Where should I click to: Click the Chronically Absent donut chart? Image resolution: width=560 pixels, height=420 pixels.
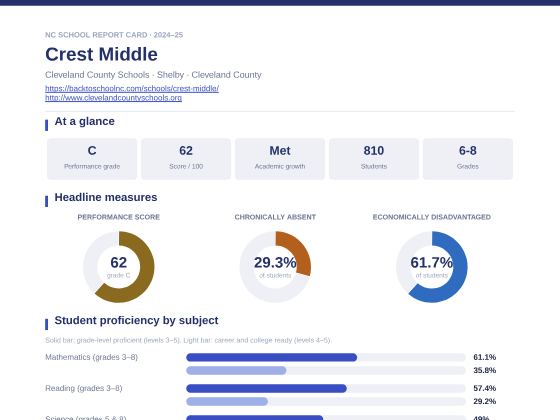[x=275, y=267]
